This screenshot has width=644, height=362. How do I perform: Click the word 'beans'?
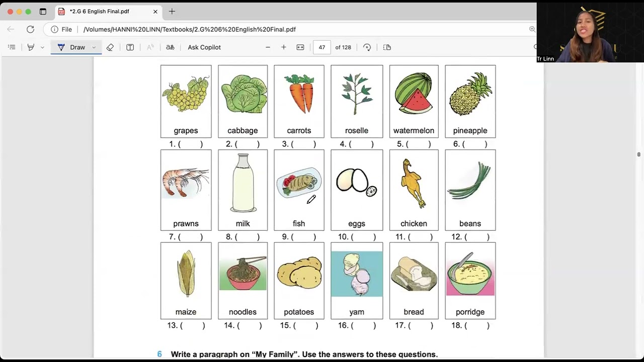tap(470, 223)
